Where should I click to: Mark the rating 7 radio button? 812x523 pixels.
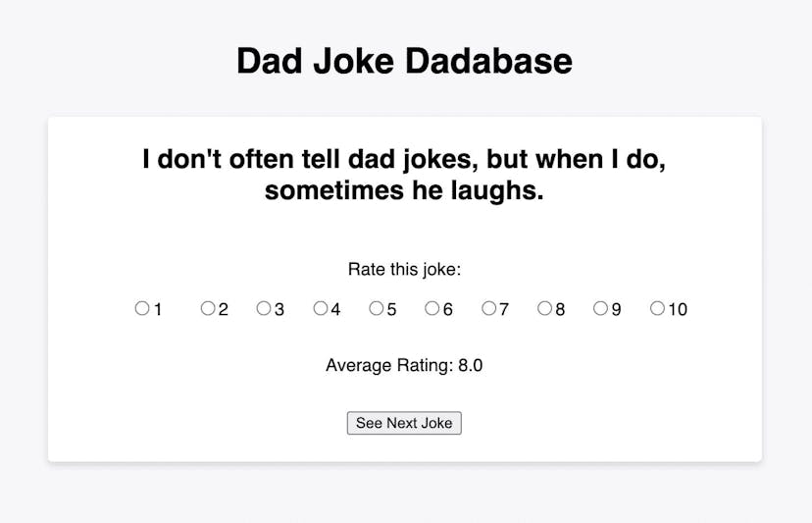click(488, 308)
